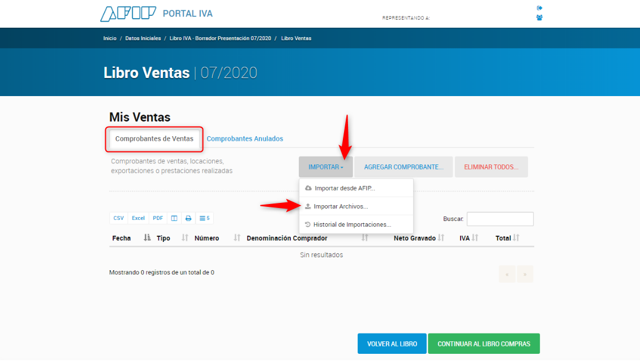Toggle column visibility icon next to PDF
Image resolution: width=640 pixels, height=364 pixels.
point(174,218)
